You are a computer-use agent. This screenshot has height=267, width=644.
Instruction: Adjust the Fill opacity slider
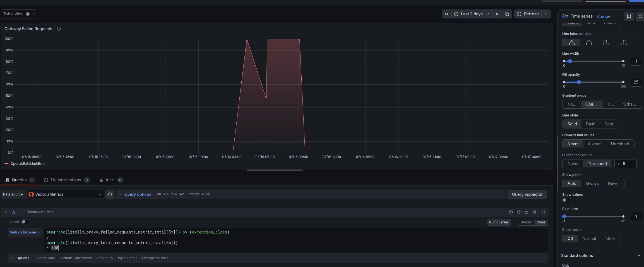(594, 82)
